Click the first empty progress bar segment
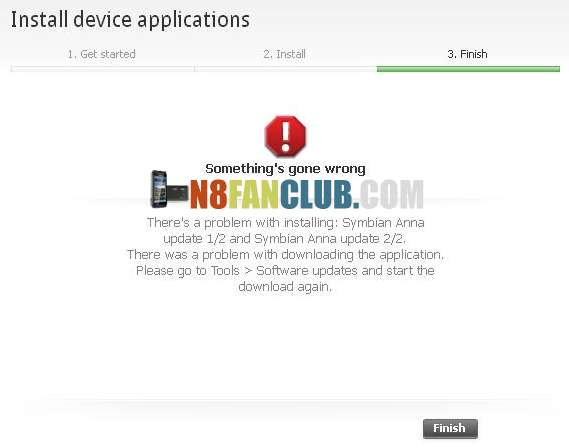The image size is (569, 448). (103, 69)
